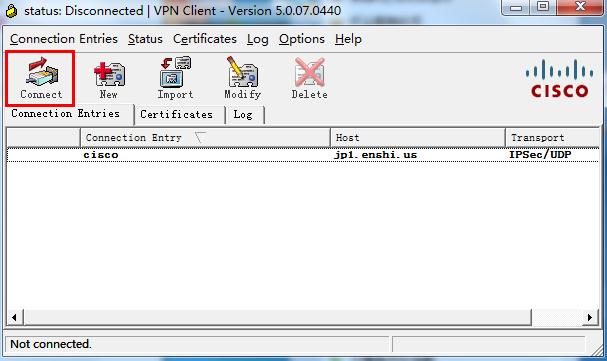Click the left arrow of horizontal scrollbar
607x361 pixels.
click(x=14, y=318)
